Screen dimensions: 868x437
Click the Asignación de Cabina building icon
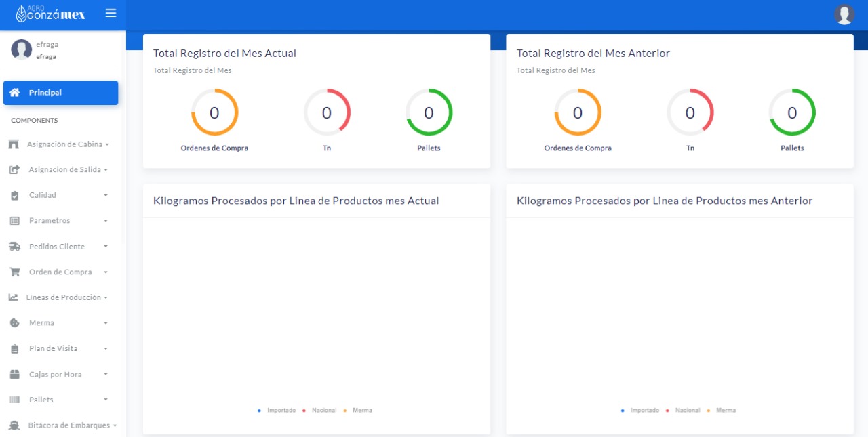pyautogui.click(x=14, y=144)
